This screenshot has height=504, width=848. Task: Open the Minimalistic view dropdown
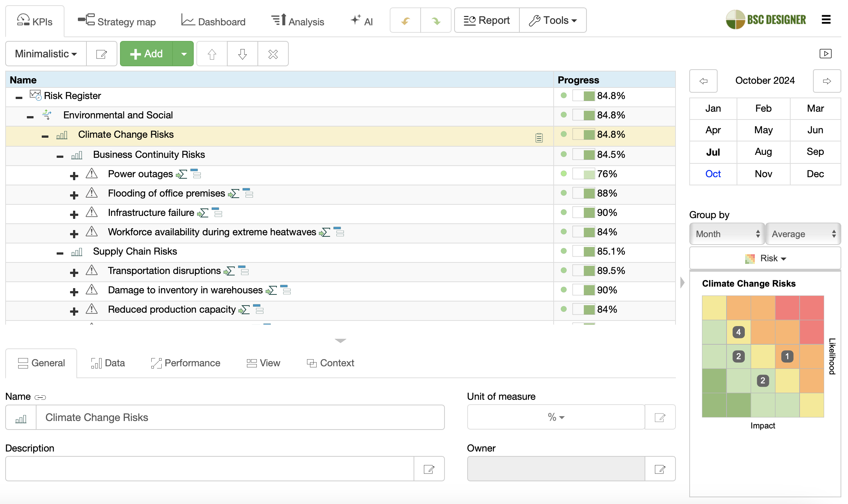tap(46, 54)
